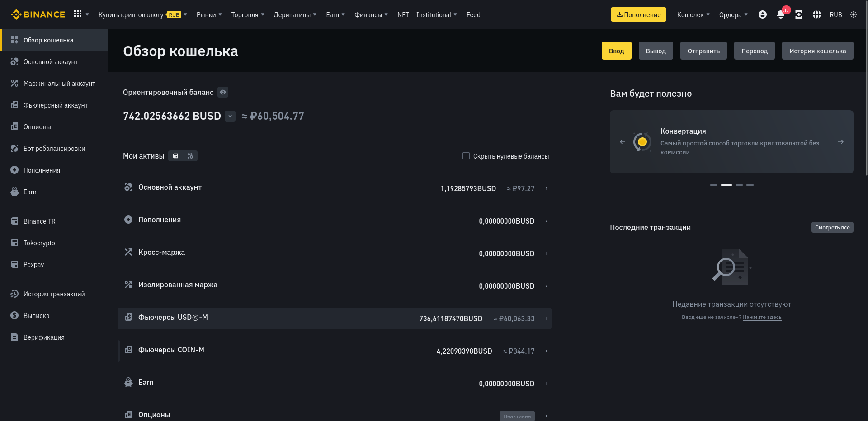The image size is (868, 421).
Task: Switch assets to coin view icon
Action: 190,156
